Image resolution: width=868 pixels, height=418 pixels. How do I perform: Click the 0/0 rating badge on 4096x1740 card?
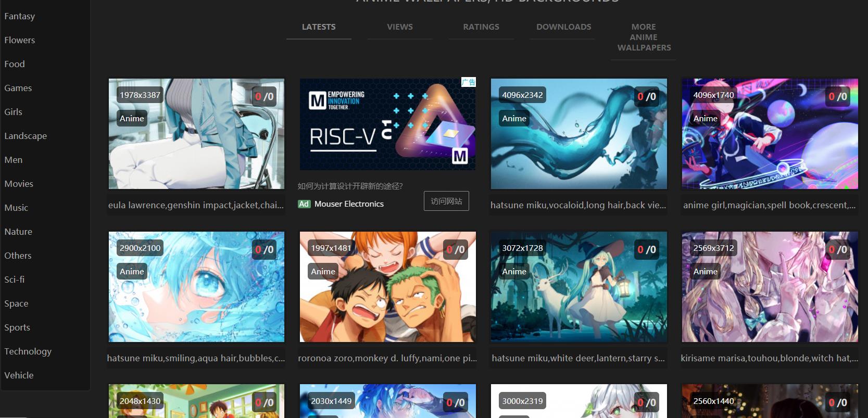pos(838,96)
